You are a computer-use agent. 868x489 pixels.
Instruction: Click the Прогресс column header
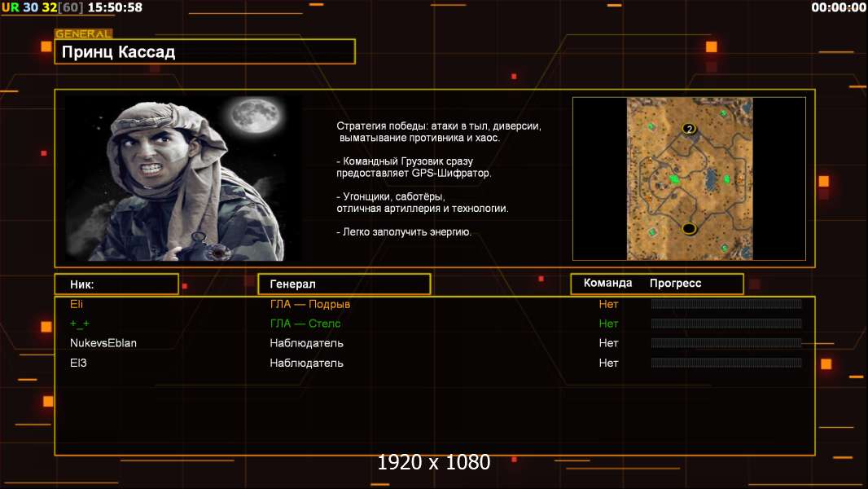(x=675, y=283)
